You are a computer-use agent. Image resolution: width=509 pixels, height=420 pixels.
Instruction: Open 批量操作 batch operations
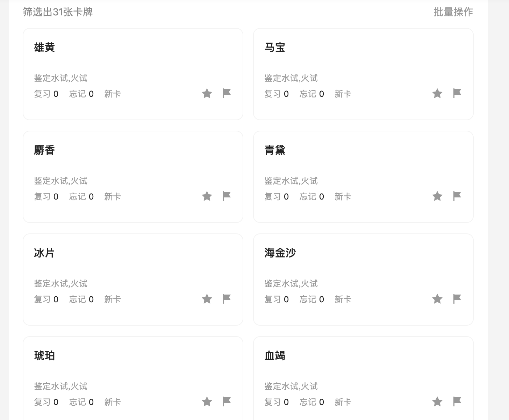453,12
